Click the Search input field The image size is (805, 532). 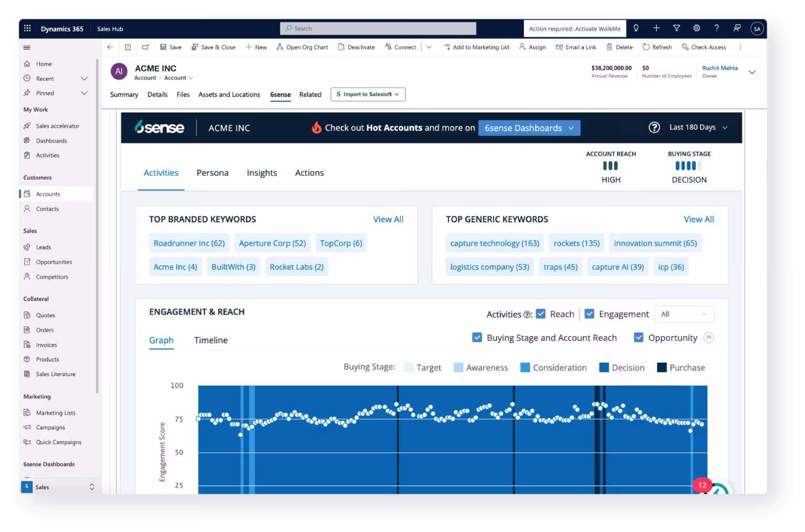(378, 28)
